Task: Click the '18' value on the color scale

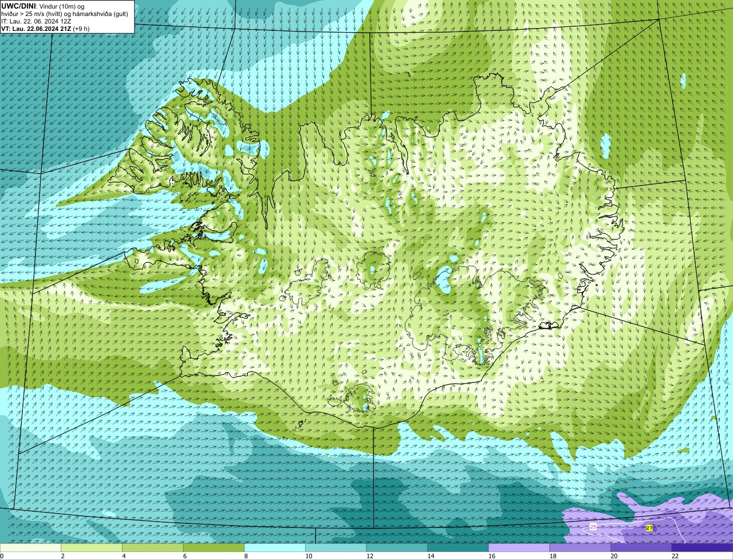Action: (x=553, y=556)
